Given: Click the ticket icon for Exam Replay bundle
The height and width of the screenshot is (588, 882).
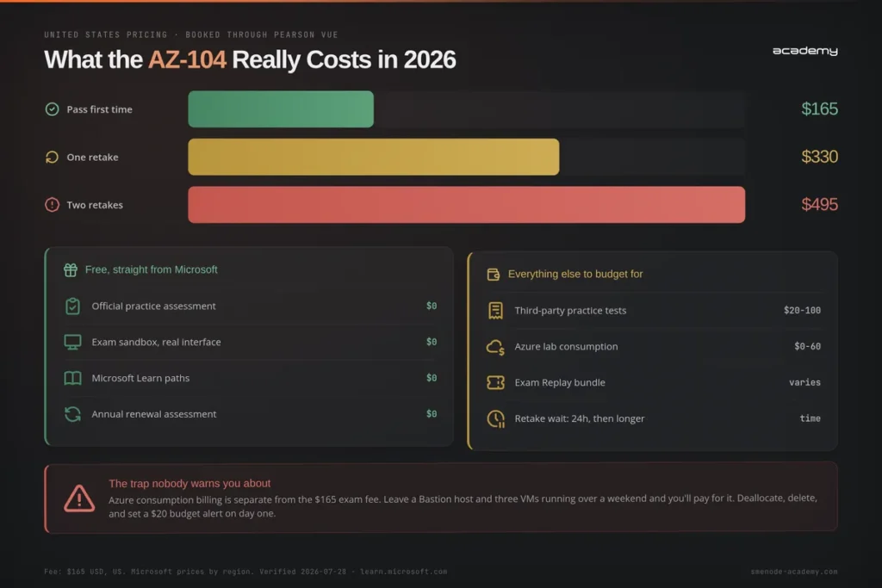Looking at the screenshot, I should point(495,383).
